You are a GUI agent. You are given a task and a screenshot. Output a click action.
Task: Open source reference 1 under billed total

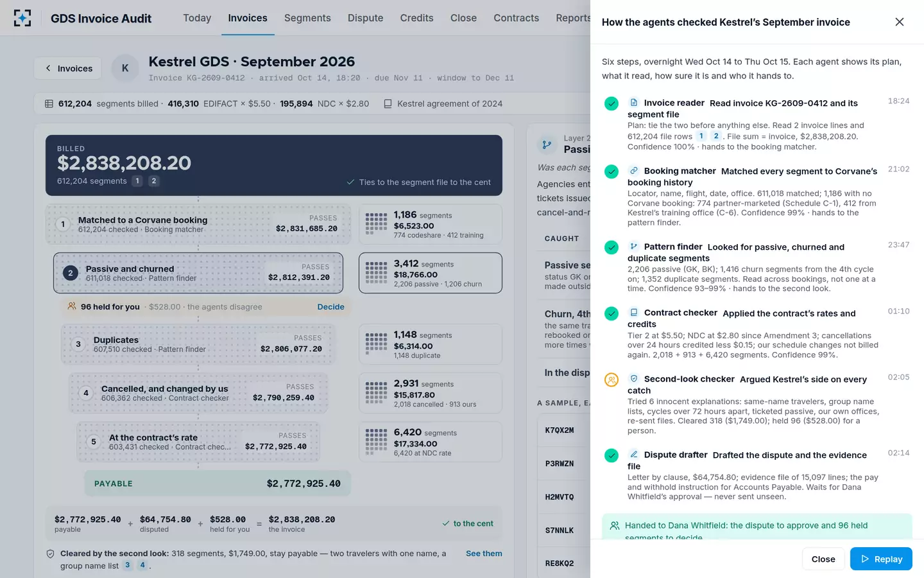[137, 181]
